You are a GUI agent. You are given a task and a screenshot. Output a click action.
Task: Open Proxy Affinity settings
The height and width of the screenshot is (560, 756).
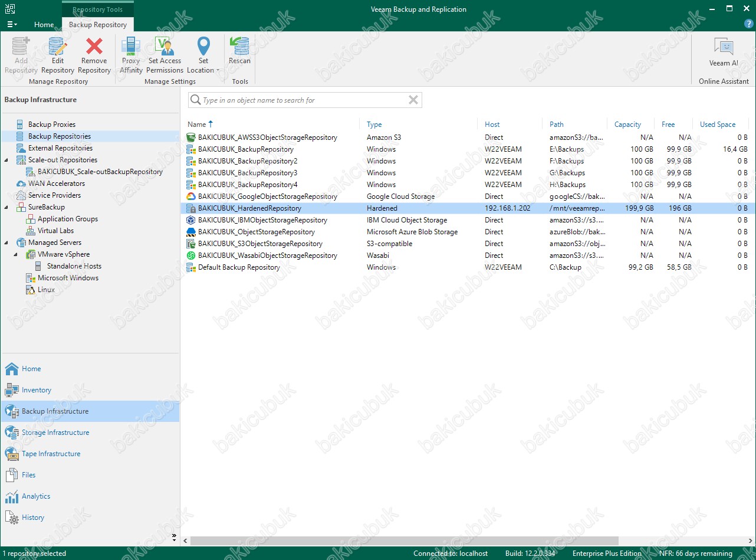tap(131, 55)
